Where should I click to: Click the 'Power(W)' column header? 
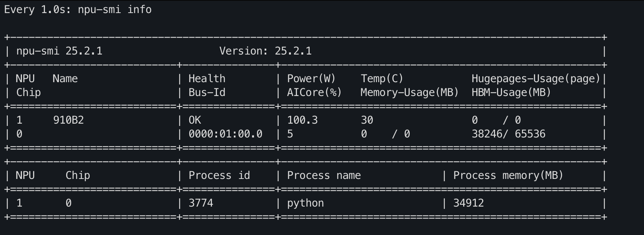(311, 79)
